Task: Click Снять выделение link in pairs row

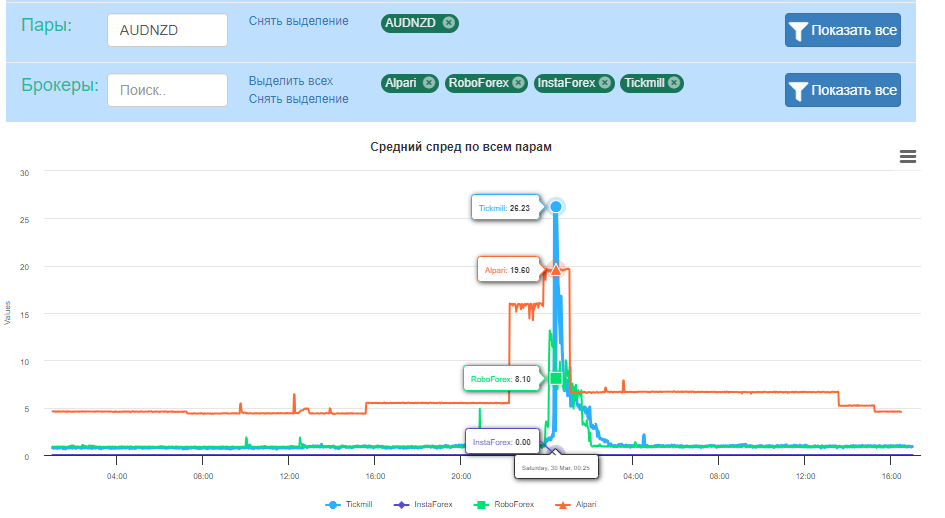Action: [298, 21]
